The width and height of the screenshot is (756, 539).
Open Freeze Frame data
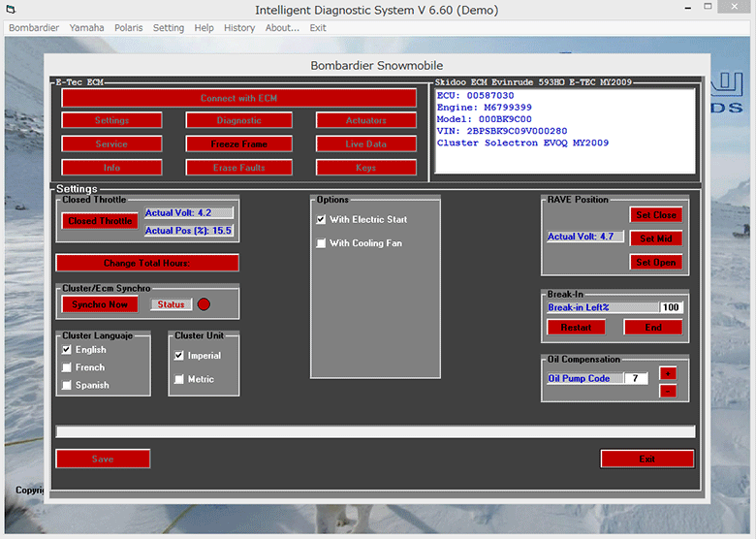239,143
